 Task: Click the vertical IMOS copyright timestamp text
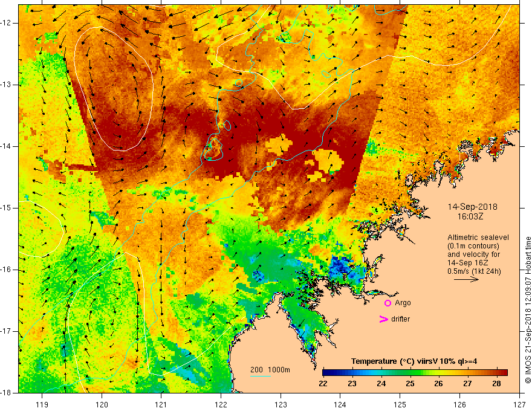coord(528,310)
